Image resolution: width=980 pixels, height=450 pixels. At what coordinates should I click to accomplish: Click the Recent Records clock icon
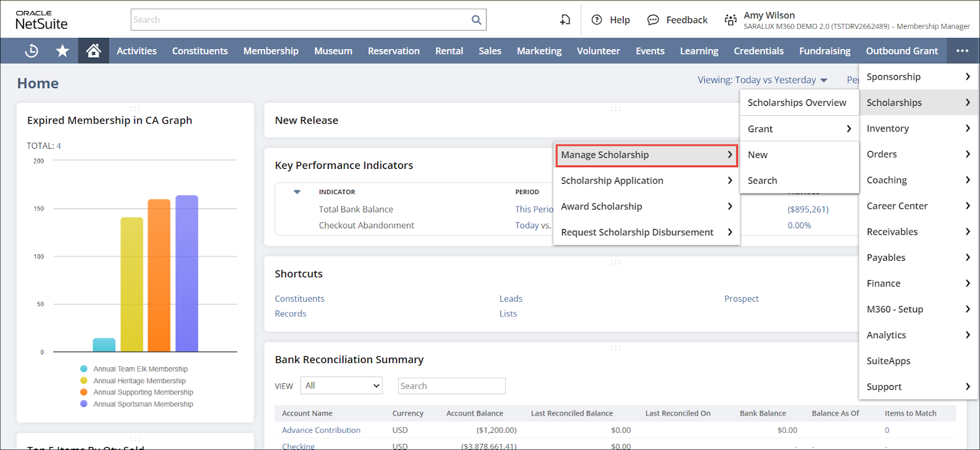tap(31, 51)
